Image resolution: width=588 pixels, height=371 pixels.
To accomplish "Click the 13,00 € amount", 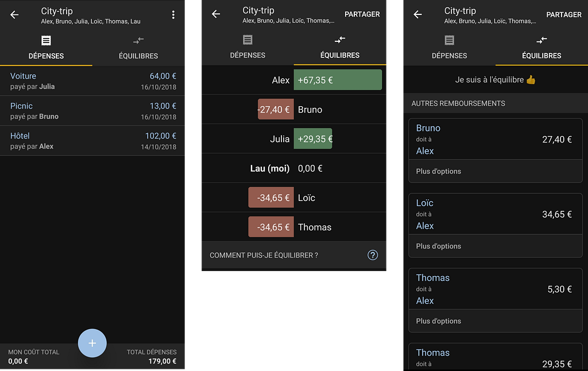I will pyautogui.click(x=163, y=106).
